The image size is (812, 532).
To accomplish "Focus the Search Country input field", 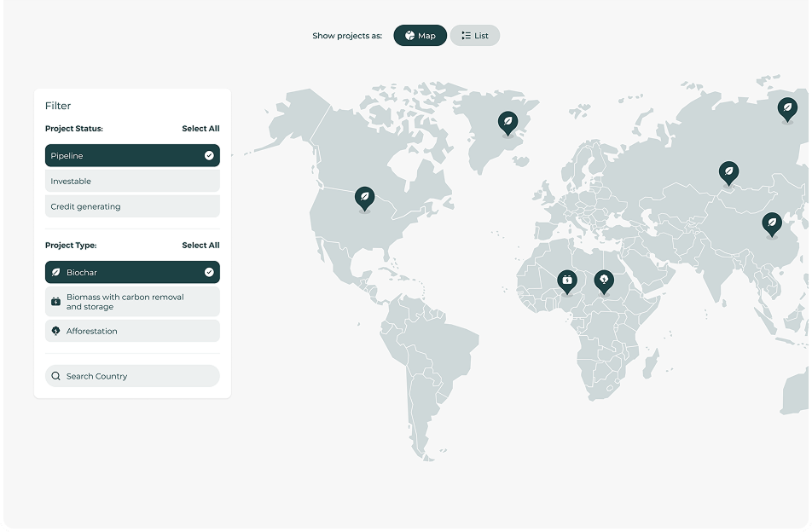I will click(x=136, y=376).
